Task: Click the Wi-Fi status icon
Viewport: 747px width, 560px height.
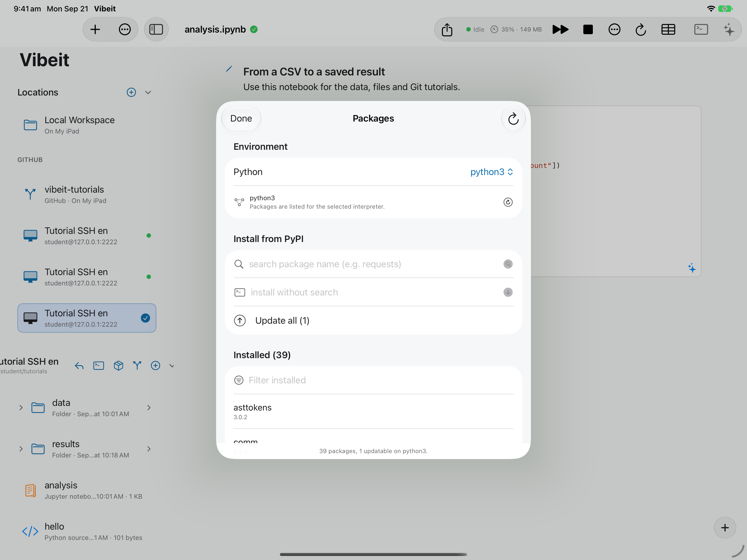Action: [x=711, y=9]
